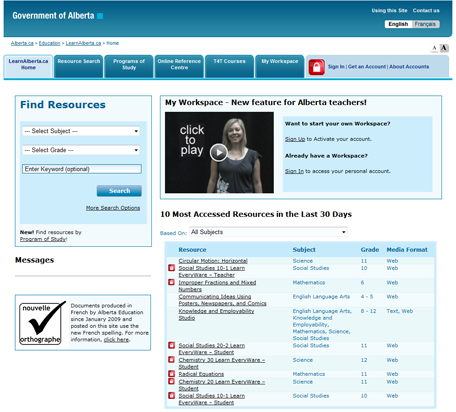
Task: Open Communicating Ideas Using Posters resource
Action: [222, 300]
